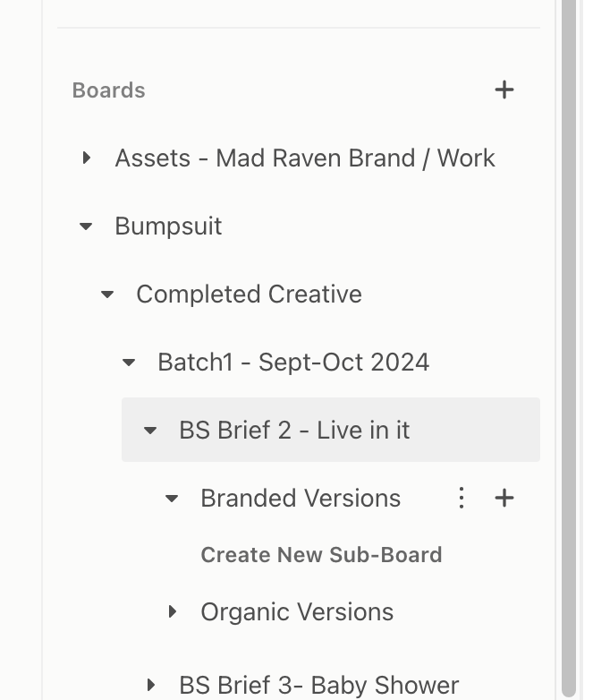Collapse Batch1 - Sept-Oct 2024 arrow
This screenshot has width=610, height=700.
[x=130, y=363]
